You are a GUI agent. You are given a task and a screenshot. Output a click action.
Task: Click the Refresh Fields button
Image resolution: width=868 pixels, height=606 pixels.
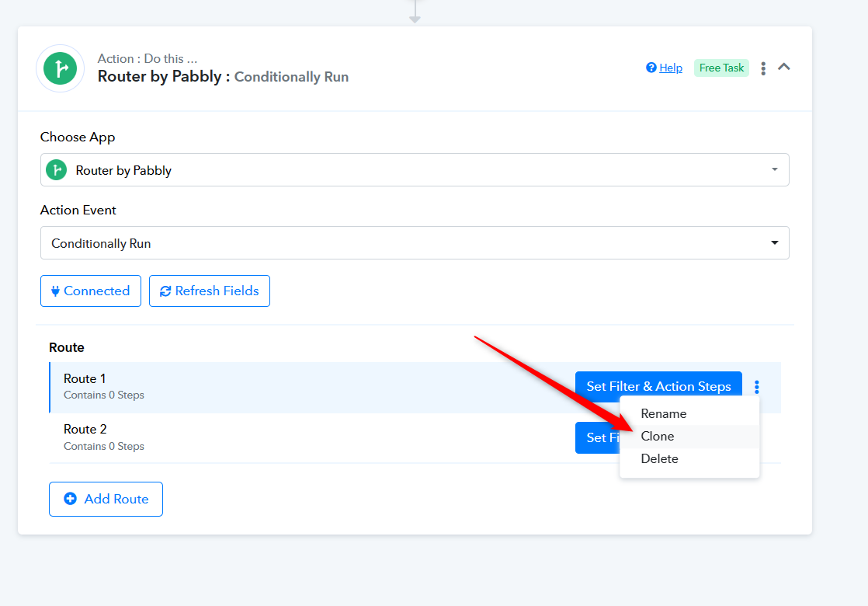click(x=210, y=291)
